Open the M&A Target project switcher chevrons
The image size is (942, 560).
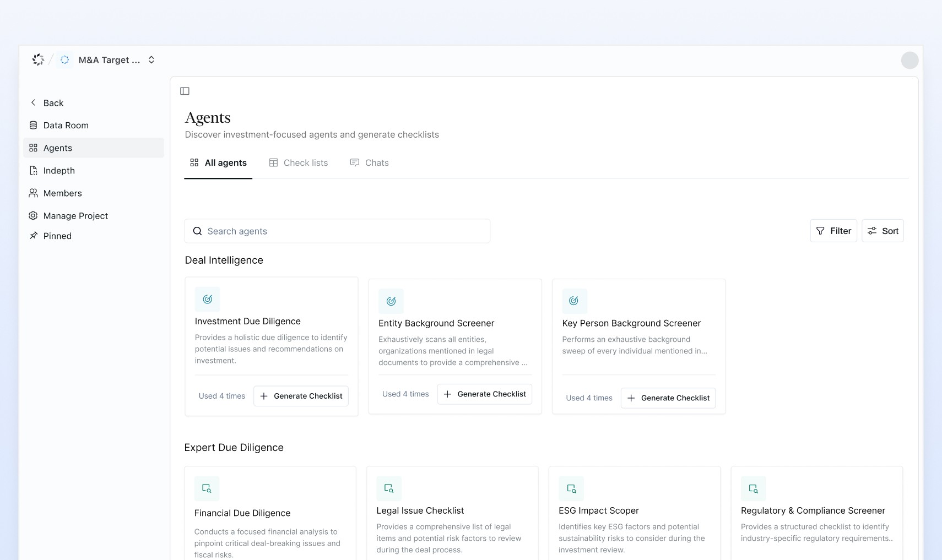151,59
